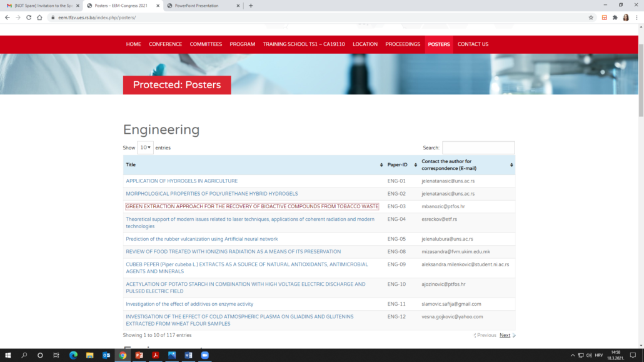
Task: Open a new browser tab
Action: point(251,6)
